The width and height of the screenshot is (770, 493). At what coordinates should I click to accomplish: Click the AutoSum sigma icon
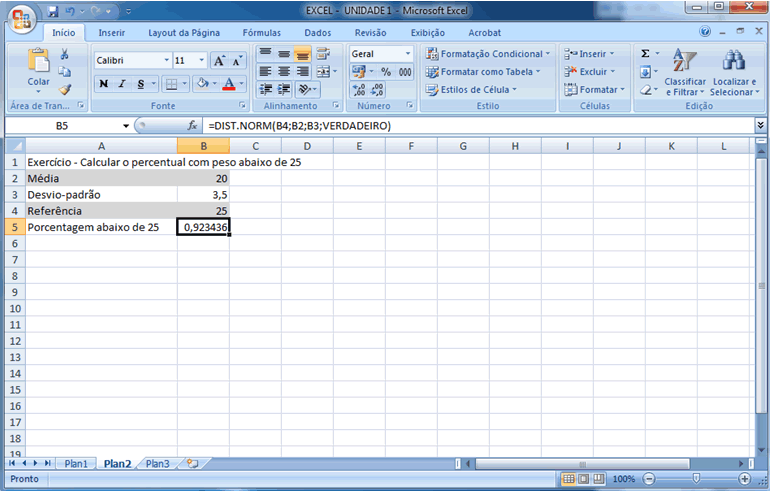[645, 53]
